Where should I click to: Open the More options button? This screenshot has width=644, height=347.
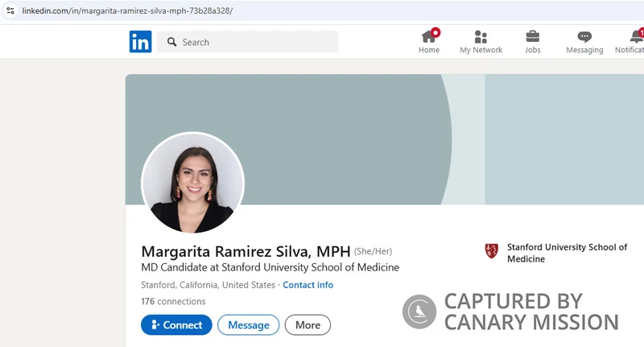308,324
